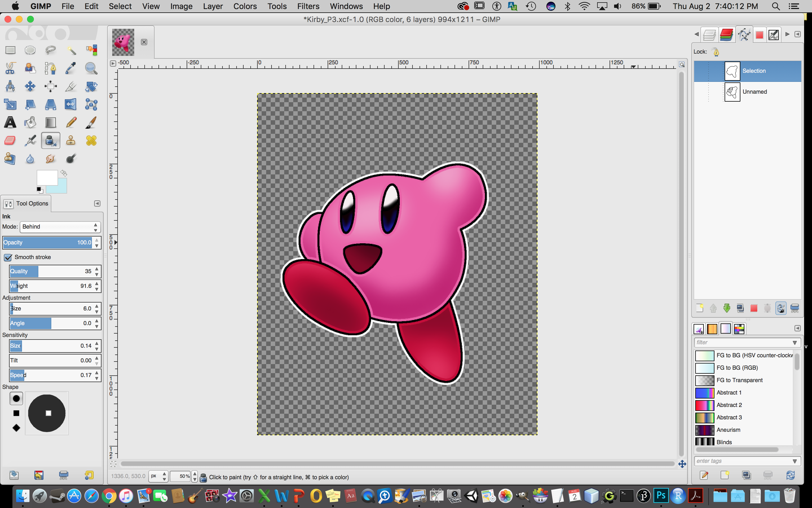Image resolution: width=812 pixels, height=508 pixels.
Task: Select the Zoom magnifier tool
Action: tap(91, 68)
